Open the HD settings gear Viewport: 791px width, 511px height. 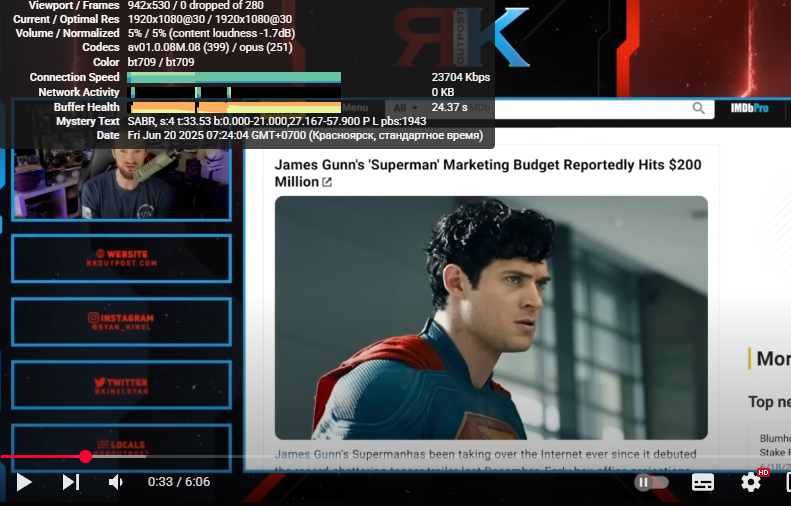(x=751, y=482)
